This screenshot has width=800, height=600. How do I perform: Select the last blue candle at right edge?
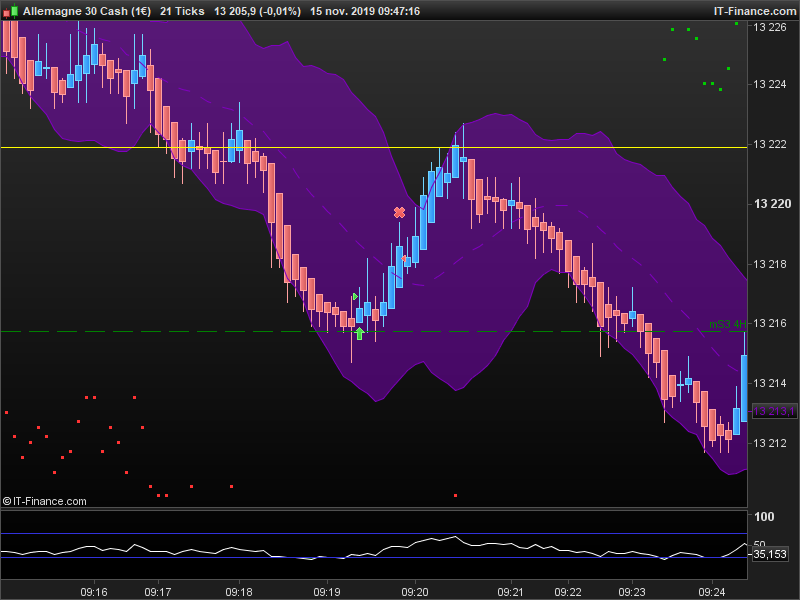tap(744, 388)
